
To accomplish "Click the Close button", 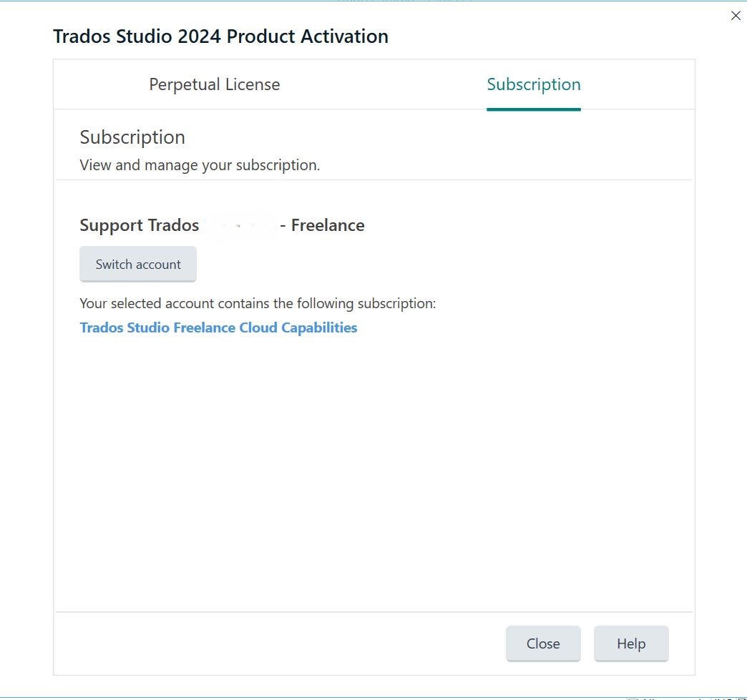I will tap(543, 644).
